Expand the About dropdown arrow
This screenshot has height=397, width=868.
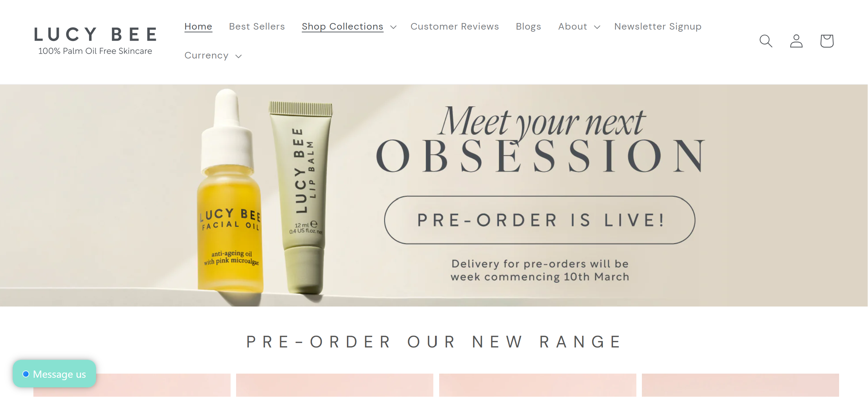pyautogui.click(x=597, y=27)
